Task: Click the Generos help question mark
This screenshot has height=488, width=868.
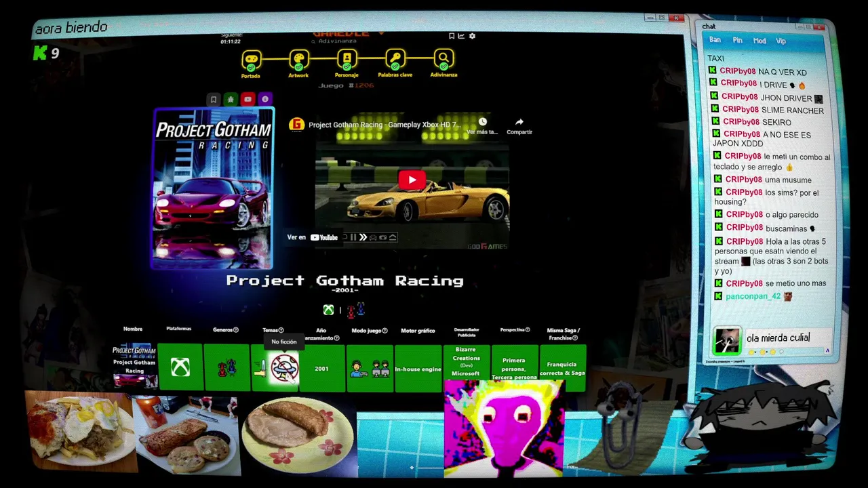Action: click(236, 330)
